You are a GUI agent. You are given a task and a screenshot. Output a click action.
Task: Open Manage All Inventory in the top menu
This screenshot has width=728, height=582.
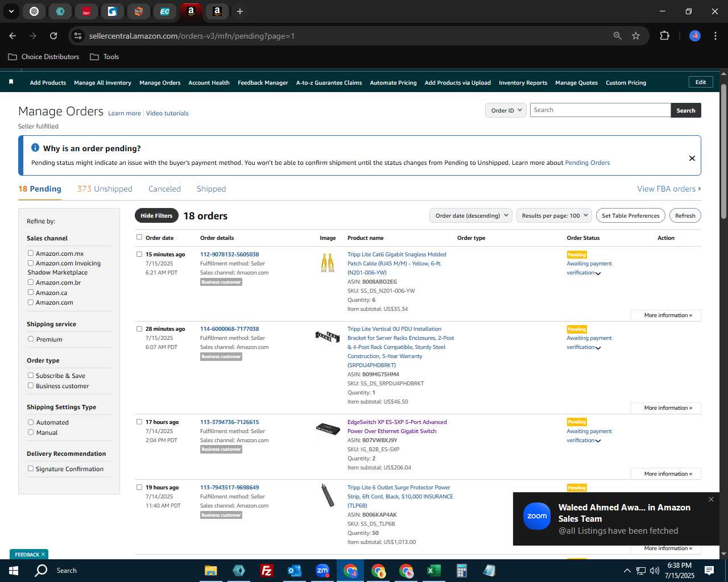[x=102, y=82]
